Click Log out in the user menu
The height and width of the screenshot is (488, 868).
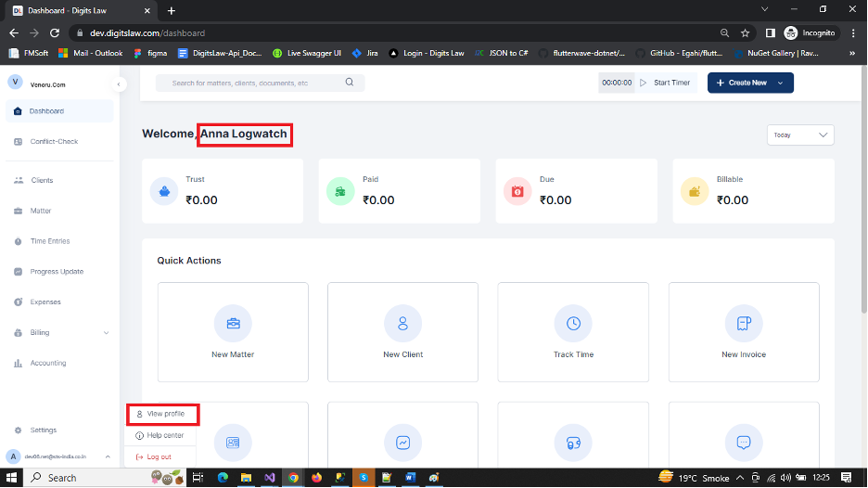[159, 456]
